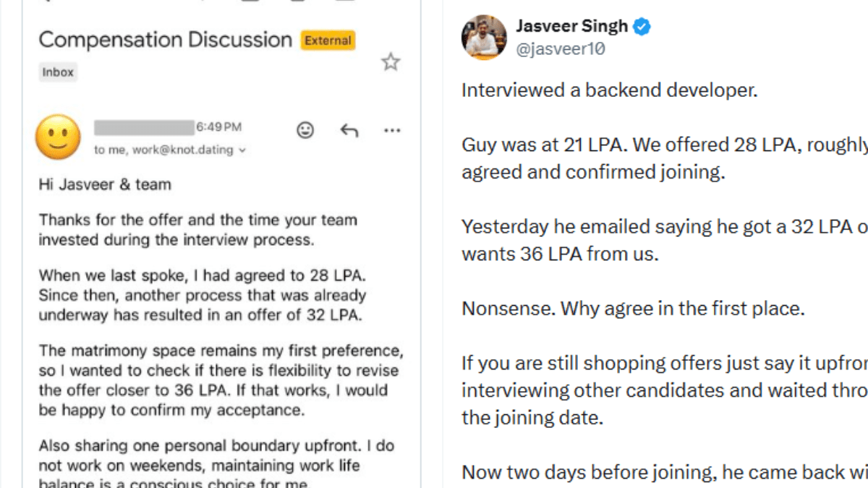The image size is (868, 488).
Task: Add an emoji reaction to the email
Action: [x=306, y=130]
